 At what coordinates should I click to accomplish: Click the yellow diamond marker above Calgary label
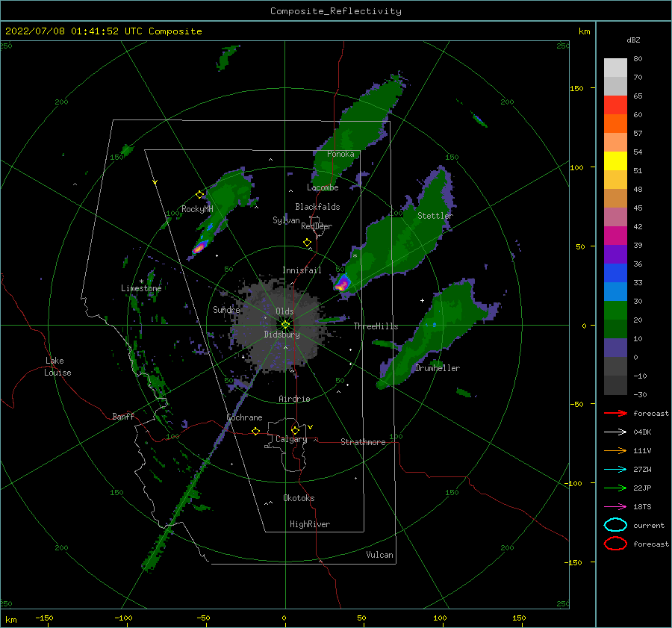(x=295, y=430)
